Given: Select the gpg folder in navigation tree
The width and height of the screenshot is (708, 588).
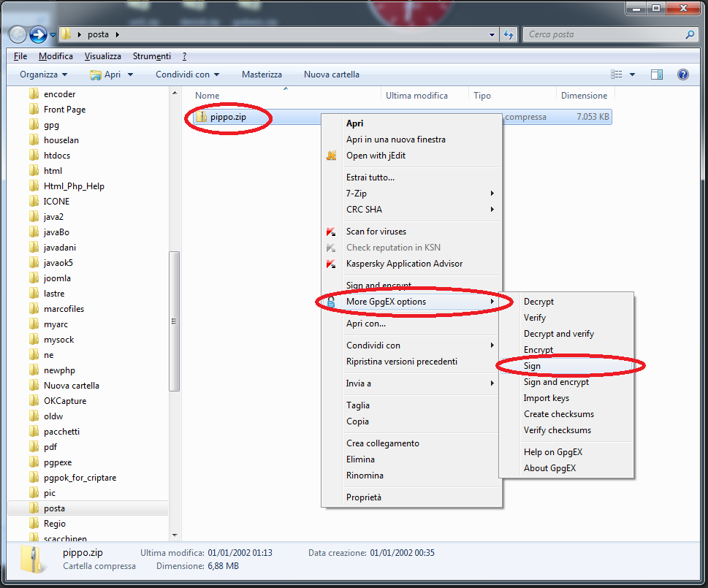Looking at the screenshot, I should pos(51,125).
